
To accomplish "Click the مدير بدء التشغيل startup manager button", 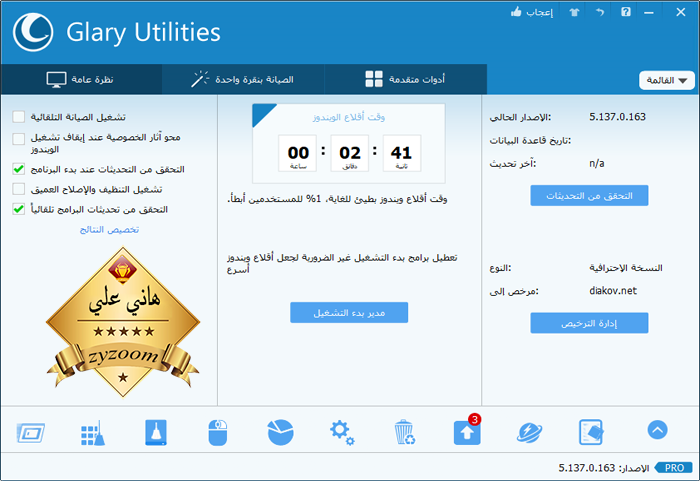I will pyautogui.click(x=349, y=313).
